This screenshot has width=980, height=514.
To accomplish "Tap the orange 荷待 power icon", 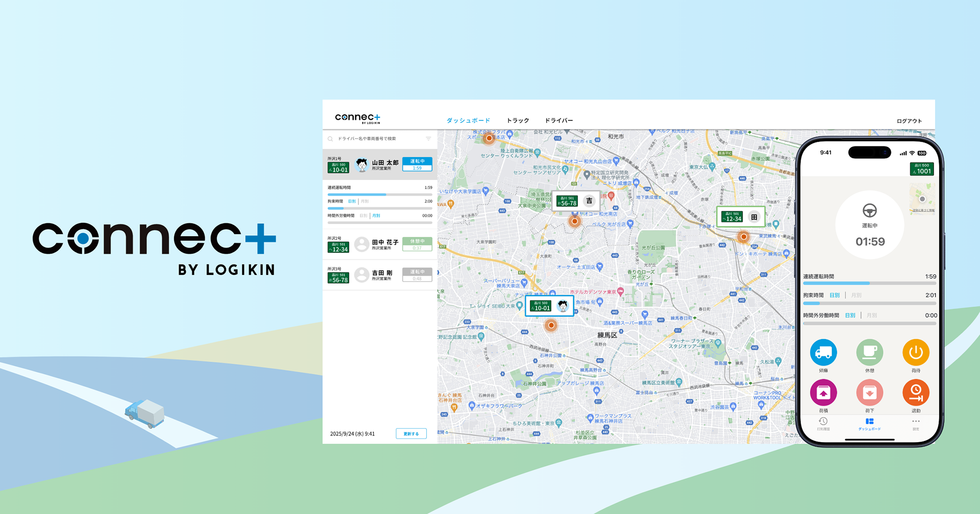I will [916, 352].
